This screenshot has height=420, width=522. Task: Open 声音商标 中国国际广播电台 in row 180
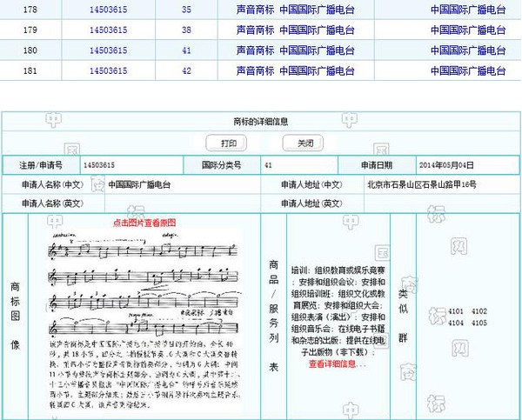295,50
